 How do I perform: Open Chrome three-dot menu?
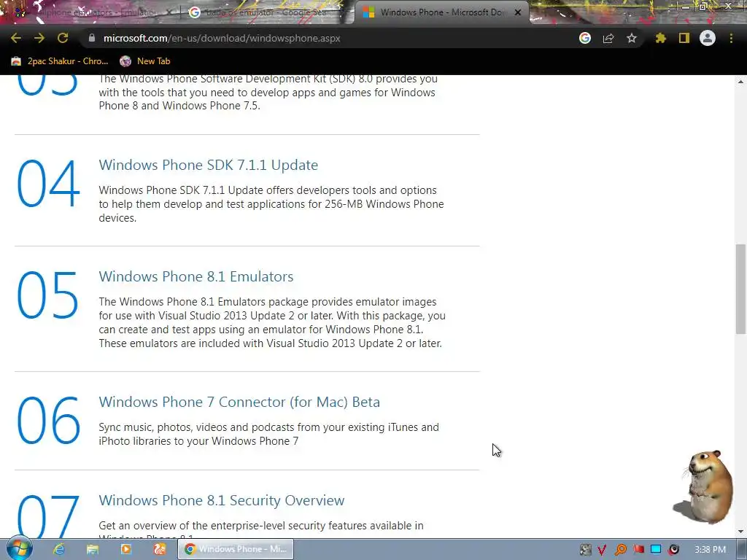tap(731, 38)
